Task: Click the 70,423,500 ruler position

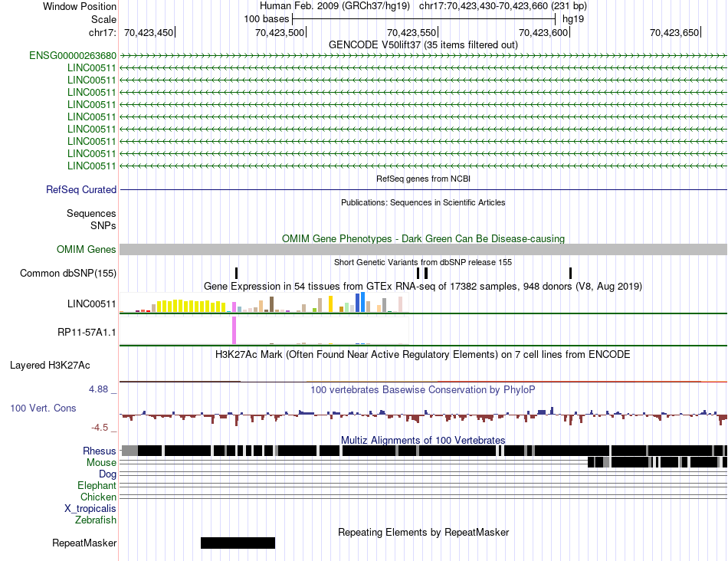Action: click(280, 32)
